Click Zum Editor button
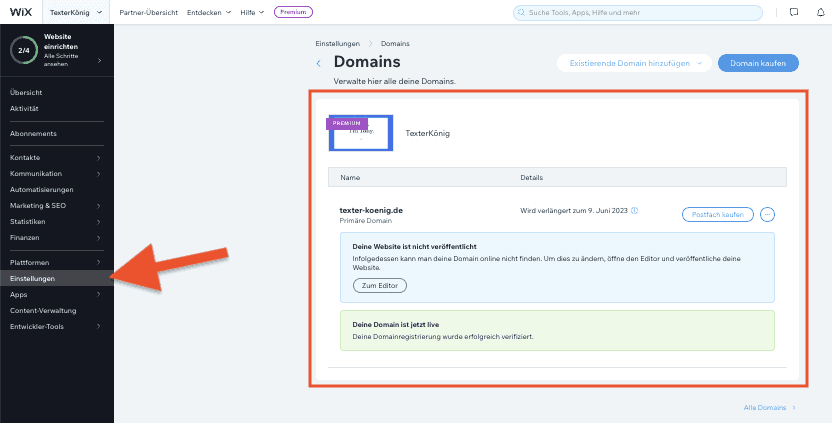The width and height of the screenshot is (832, 423). pyautogui.click(x=379, y=286)
